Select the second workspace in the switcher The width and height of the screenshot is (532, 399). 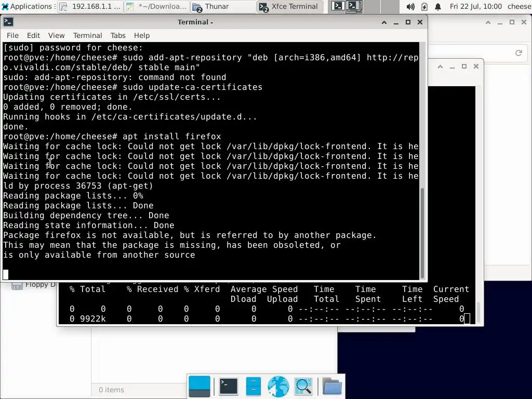[354, 6]
